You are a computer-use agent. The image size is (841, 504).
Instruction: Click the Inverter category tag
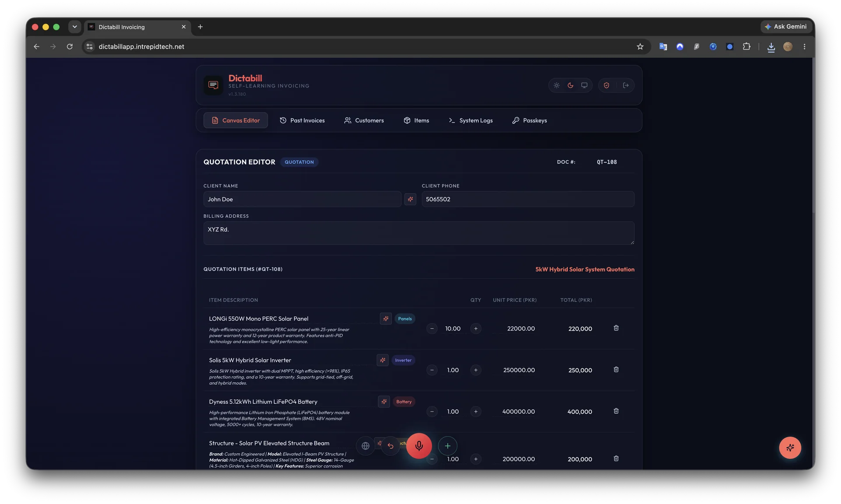click(x=403, y=360)
